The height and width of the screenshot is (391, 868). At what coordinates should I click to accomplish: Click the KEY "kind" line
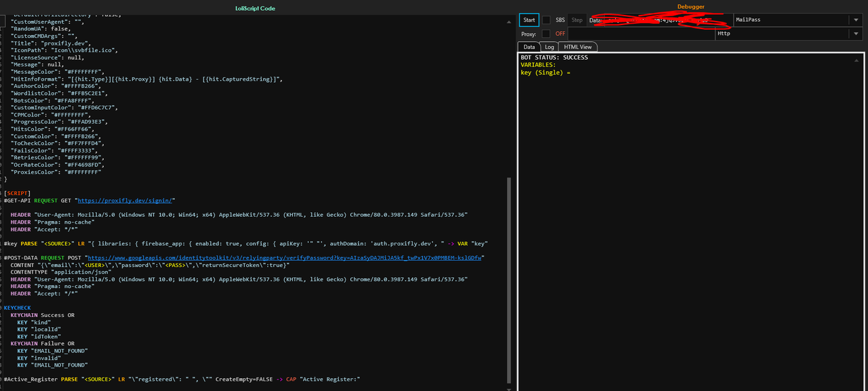(34, 322)
